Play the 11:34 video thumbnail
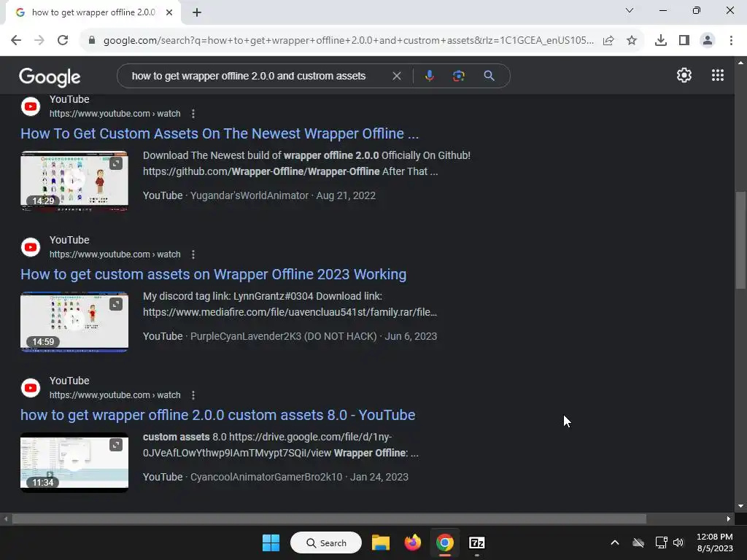This screenshot has height=560, width=747. [74, 462]
